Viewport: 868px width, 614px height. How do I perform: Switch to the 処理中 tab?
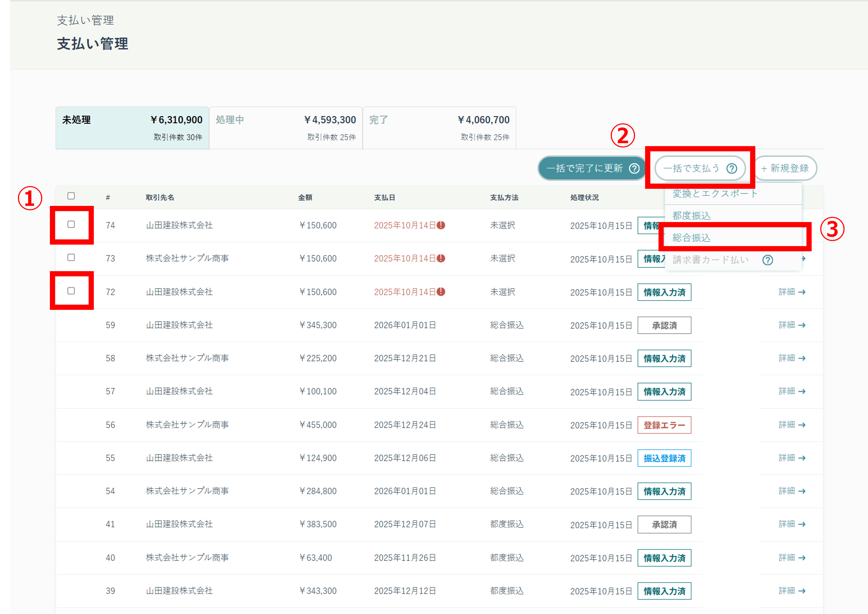(x=286, y=128)
